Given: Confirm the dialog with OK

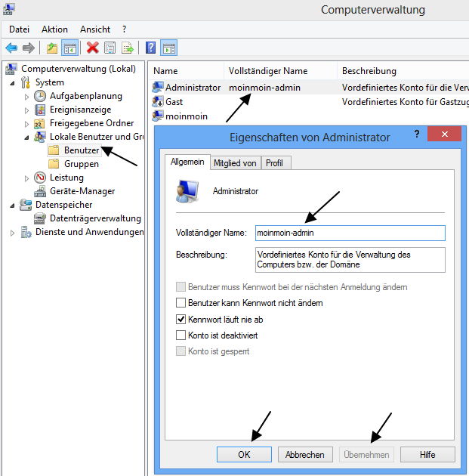Looking at the screenshot, I should click(x=244, y=454).
